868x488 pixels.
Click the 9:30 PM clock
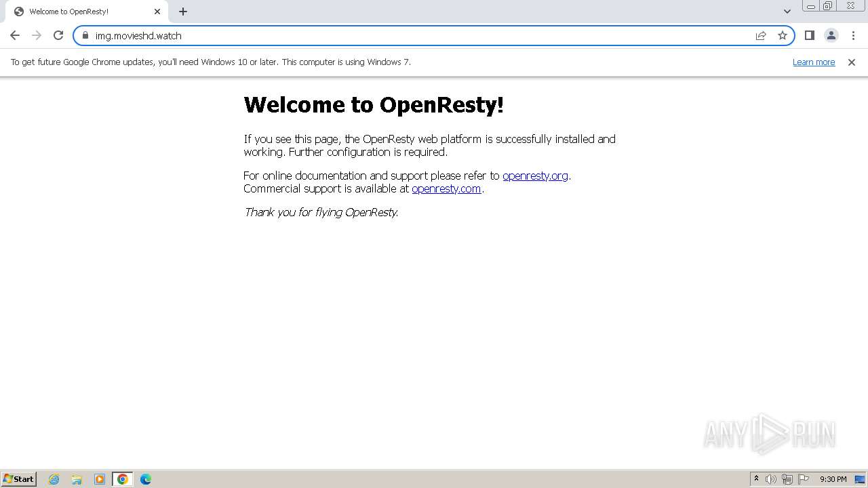tap(833, 479)
